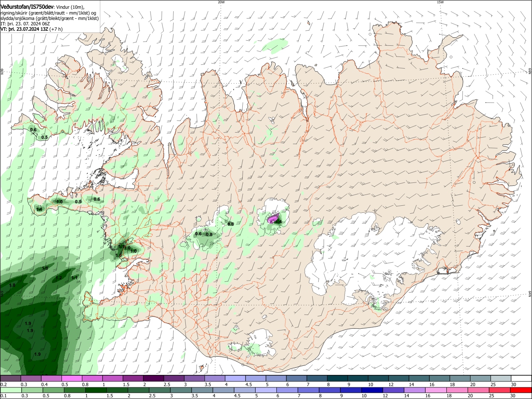Pick the 0.2 dark mauve swatch, snow scale

pyautogui.click(x=11, y=379)
